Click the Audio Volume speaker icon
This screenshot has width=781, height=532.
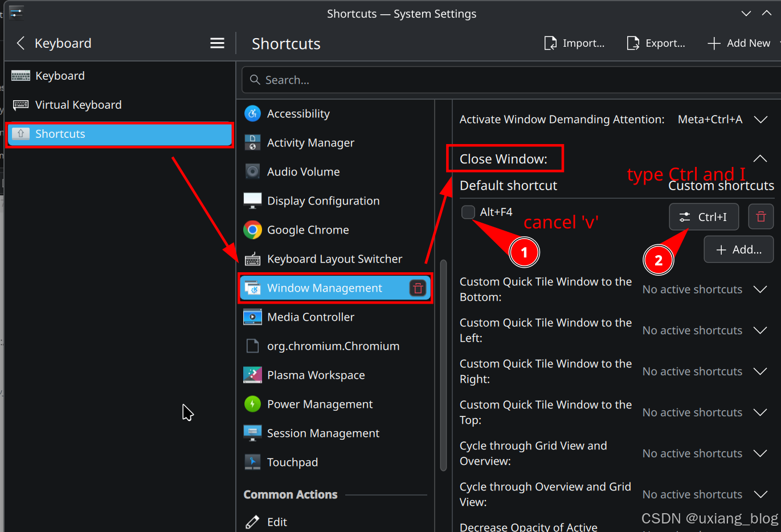click(x=252, y=171)
